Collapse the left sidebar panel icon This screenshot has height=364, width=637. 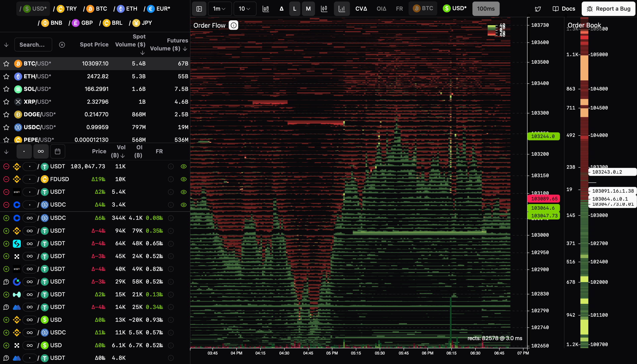[x=199, y=9]
